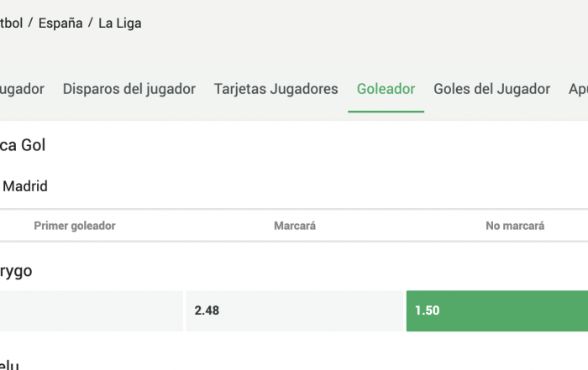The image size is (588, 370).
Task: Click the green underline beneath Goleador
Action: 386,111
